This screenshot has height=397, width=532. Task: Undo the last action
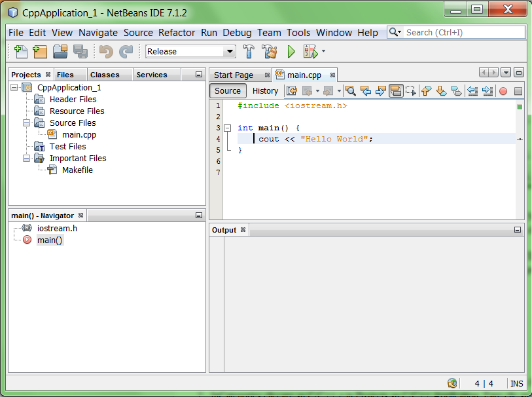[105, 52]
